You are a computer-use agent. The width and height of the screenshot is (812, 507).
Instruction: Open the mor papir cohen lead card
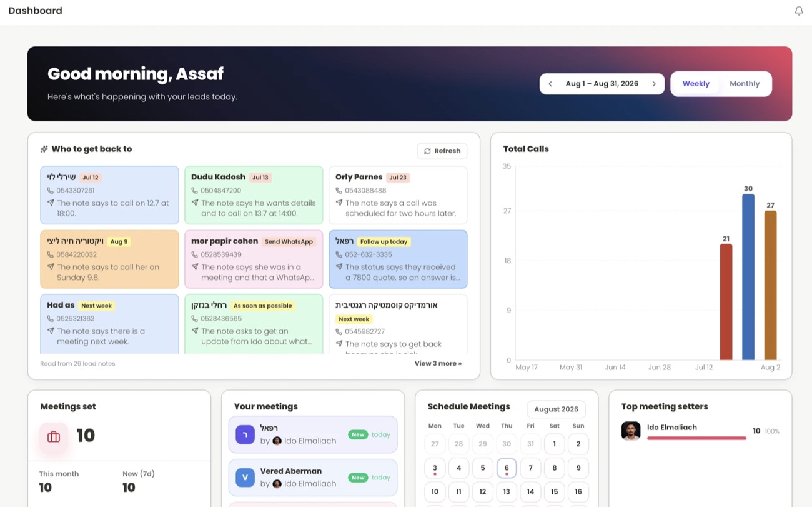254,259
